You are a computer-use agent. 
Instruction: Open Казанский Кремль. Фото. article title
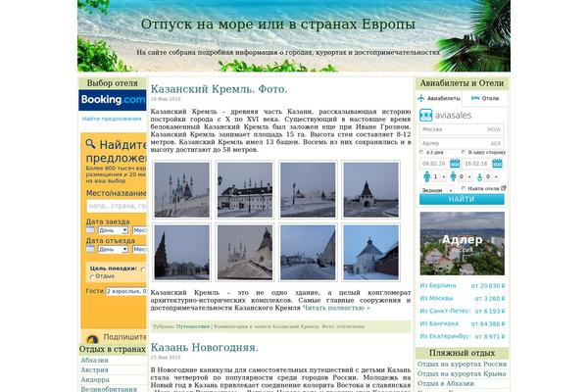coord(219,89)
